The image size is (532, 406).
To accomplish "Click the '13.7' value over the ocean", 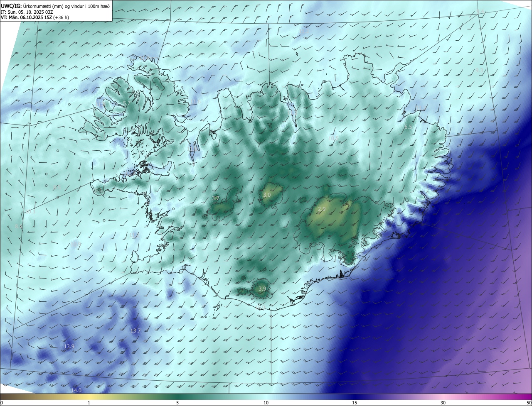I will click(x=135, y=330).
